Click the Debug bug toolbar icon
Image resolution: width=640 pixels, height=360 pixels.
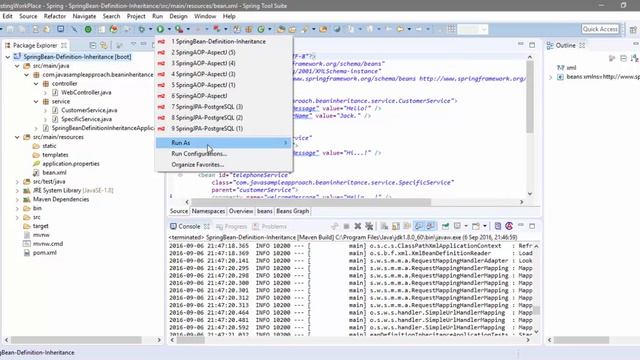pyautogui.click(x=142, y=29)
